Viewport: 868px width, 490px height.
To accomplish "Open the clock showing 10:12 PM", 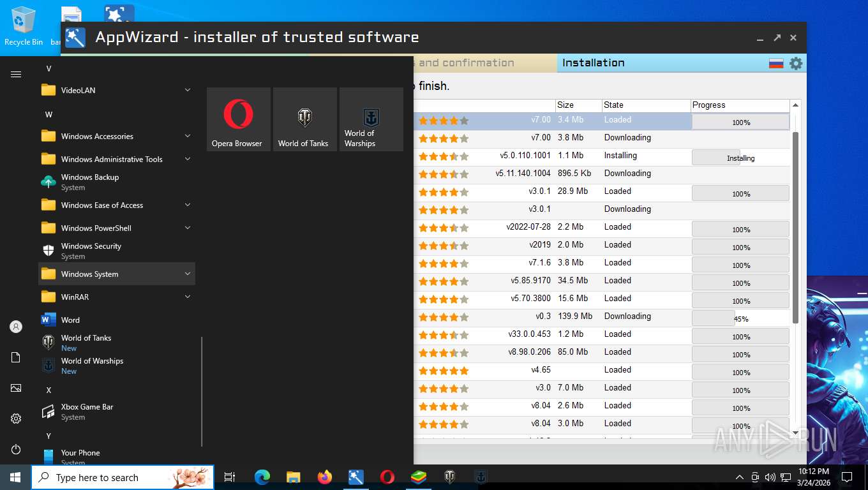I will pyautogui.click(x=814, y=477).
